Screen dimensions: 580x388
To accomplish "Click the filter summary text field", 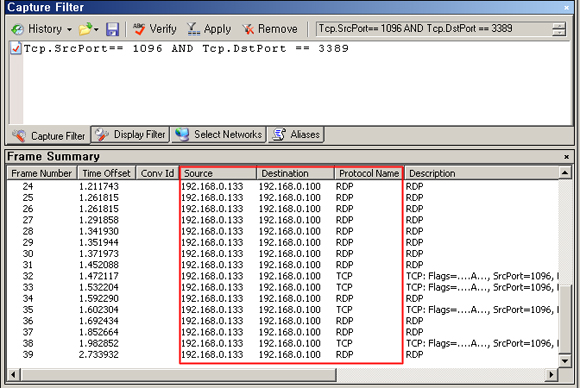I will tap(434, 28).
